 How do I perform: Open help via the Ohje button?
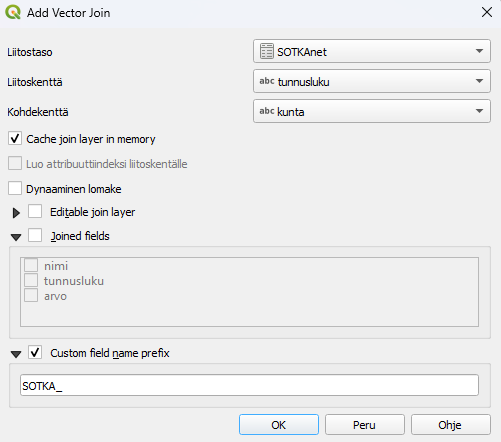click(451, 425)
